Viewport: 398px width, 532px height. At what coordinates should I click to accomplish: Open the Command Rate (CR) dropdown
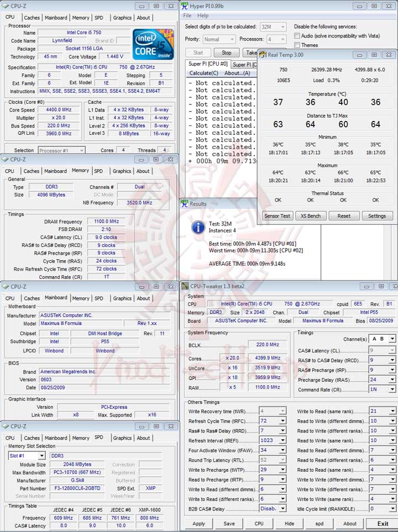[x=383, y=389]
